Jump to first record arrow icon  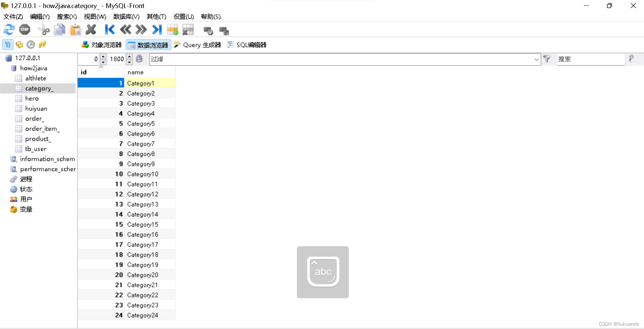[x=110, y=30]
